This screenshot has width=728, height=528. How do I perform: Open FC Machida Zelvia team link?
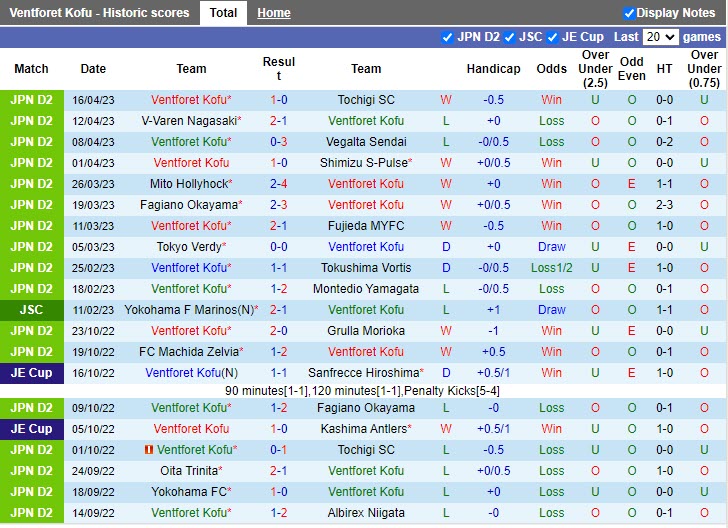tap(189, 352)
